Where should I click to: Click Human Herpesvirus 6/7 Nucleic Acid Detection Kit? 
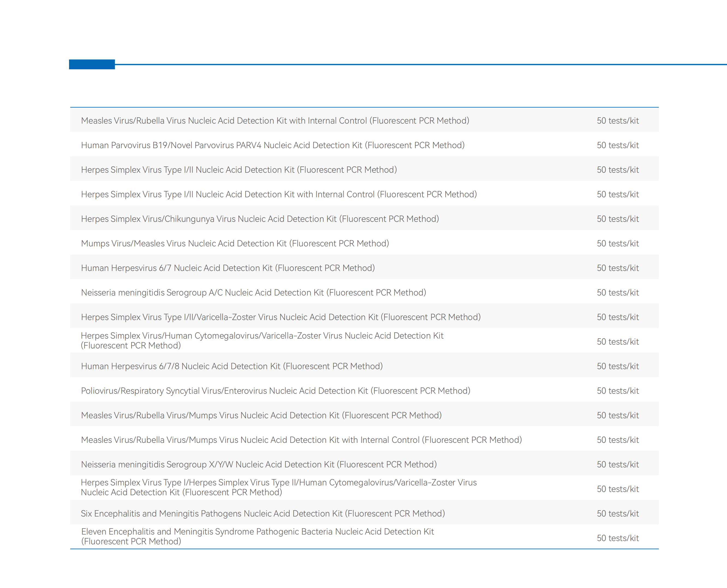coord(228,268)
